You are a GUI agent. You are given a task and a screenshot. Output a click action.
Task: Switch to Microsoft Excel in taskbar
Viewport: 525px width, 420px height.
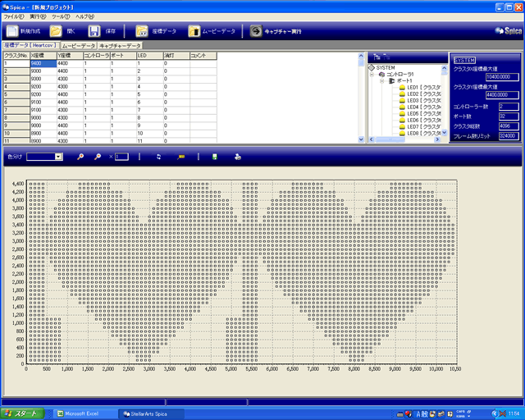(x=80, y=413)
